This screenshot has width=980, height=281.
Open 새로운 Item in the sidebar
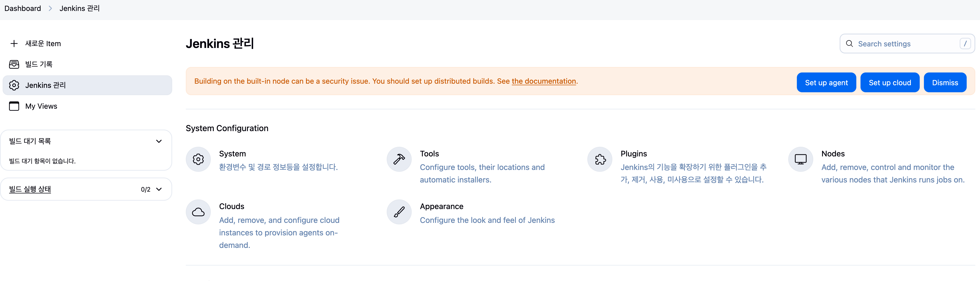tap(87, 44)
